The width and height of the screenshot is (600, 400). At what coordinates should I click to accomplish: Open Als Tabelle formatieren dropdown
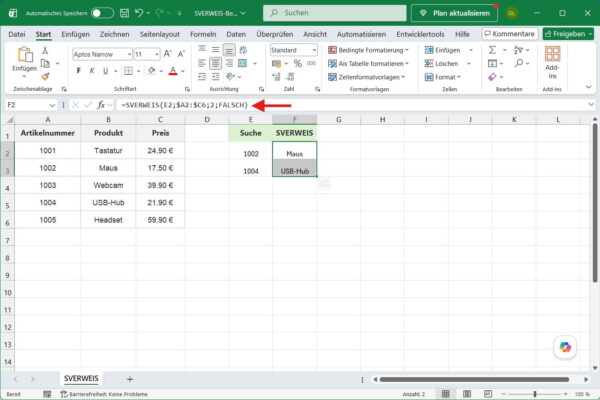369,64
